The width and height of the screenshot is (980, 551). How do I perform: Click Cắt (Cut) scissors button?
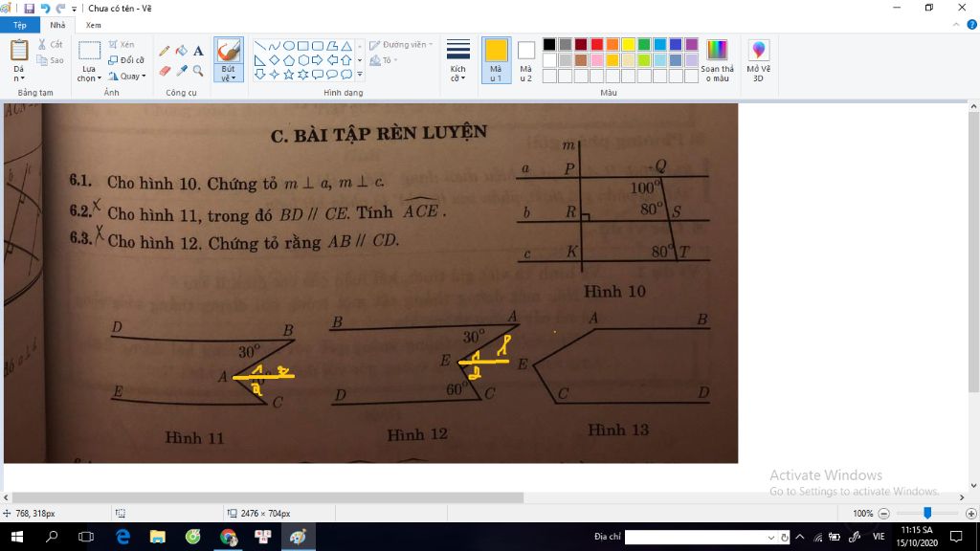coord(50,44)
